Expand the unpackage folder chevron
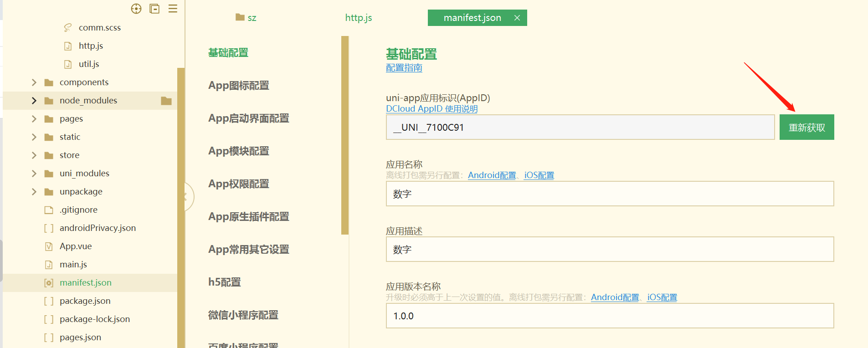Screen dimensions: 868x348 [x=34, y=192]
